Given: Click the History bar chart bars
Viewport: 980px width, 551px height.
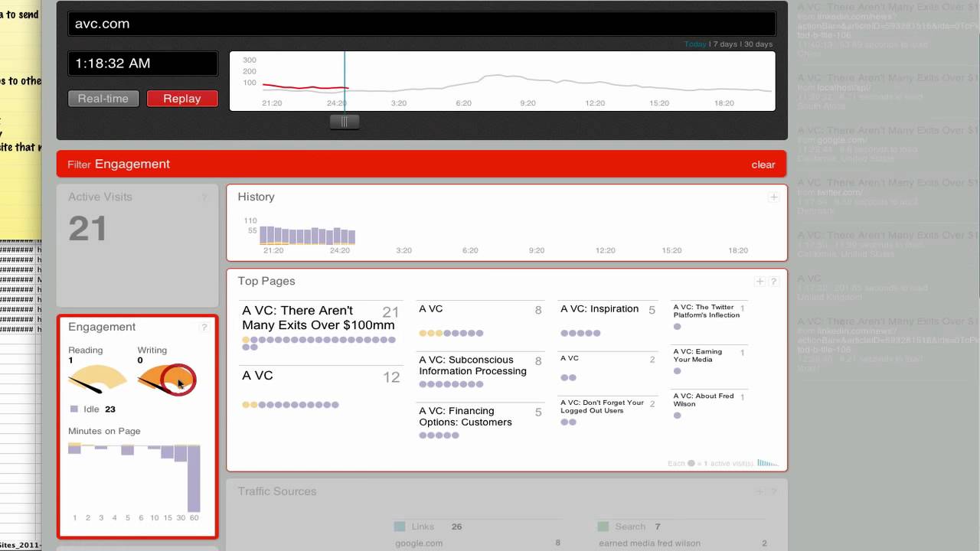Looking at the screenshot, I should tap(307, 235).
